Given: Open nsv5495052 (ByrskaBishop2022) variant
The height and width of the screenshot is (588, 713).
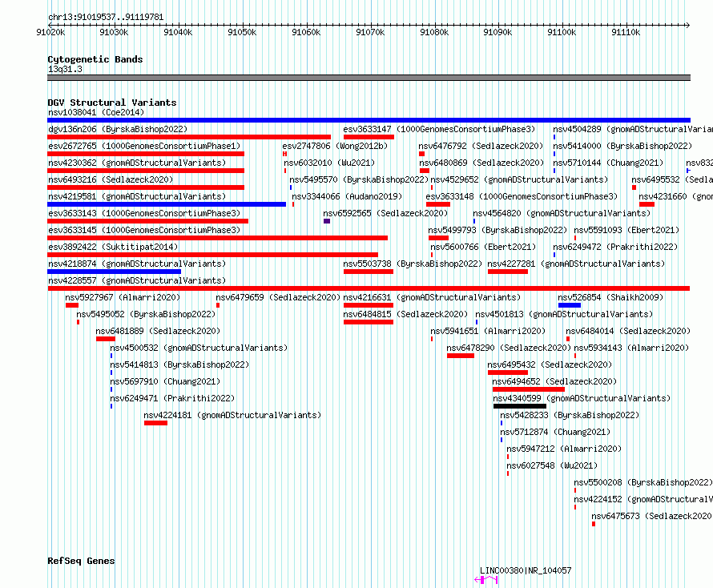Looking at the screenshot, I should pyautogui.click(x=146, y=314).
